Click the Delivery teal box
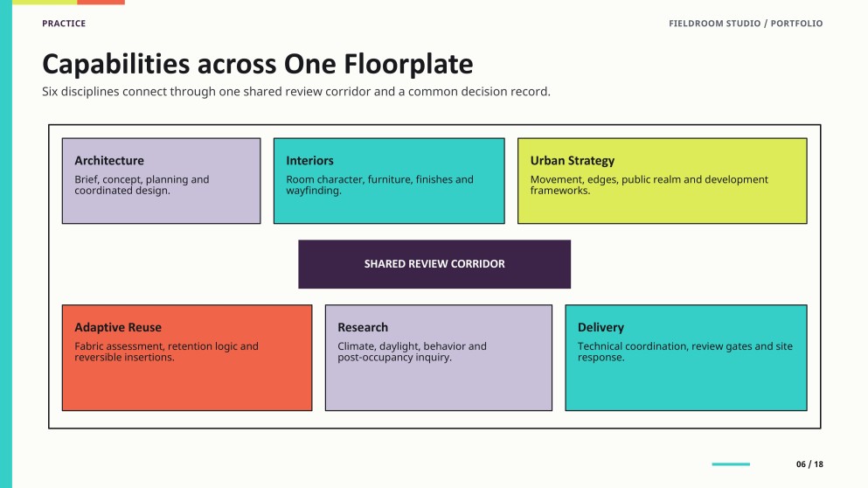 click(686, 358)
